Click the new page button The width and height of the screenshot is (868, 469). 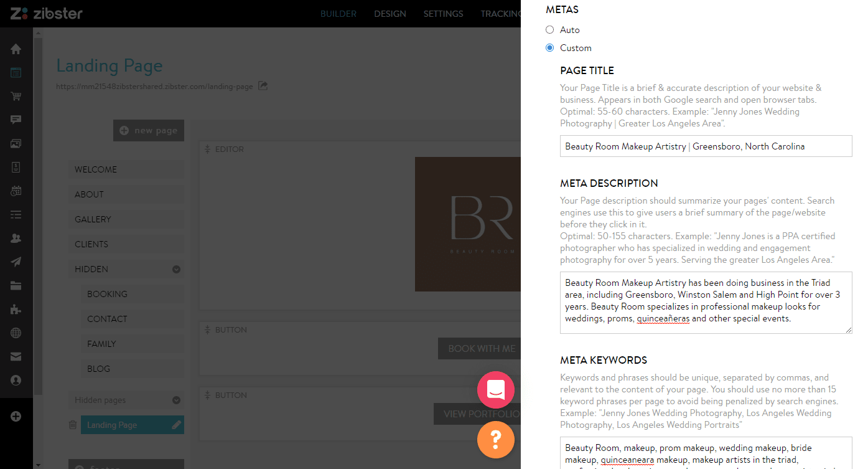point(148,130)
